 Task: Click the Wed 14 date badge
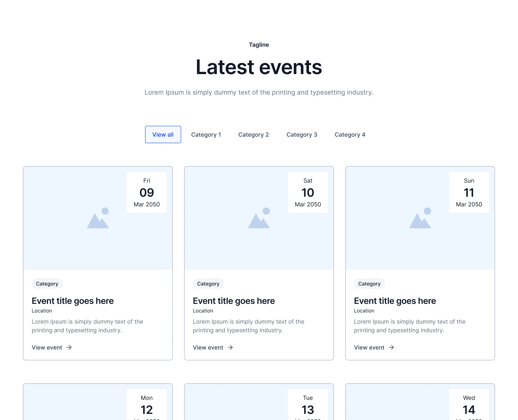click(469, 405)
